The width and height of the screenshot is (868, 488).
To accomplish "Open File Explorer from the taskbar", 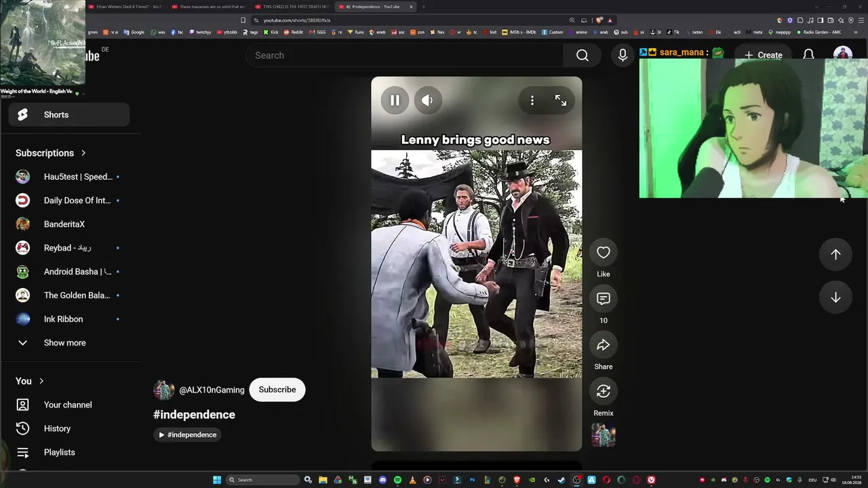I will tap(323, 480).
